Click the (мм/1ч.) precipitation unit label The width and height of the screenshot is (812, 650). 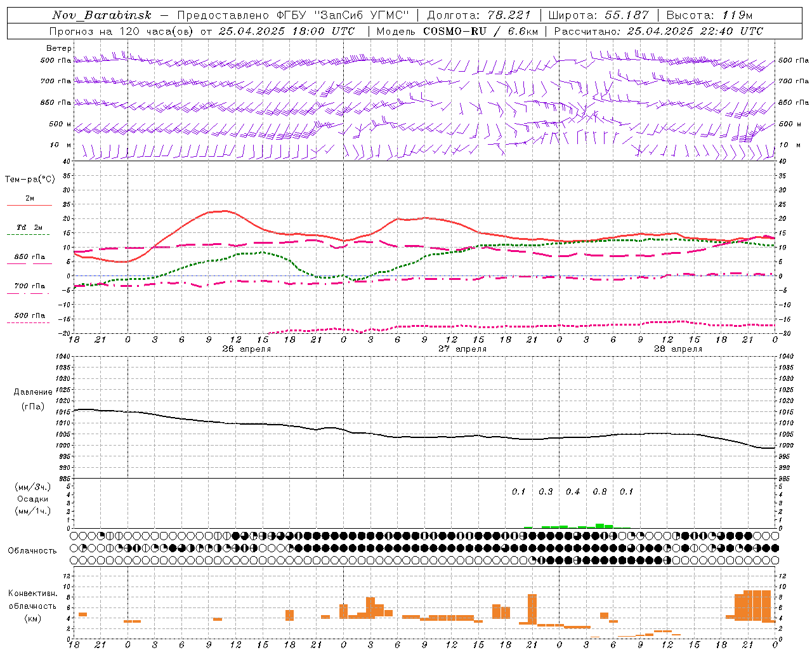click(33, 511)
